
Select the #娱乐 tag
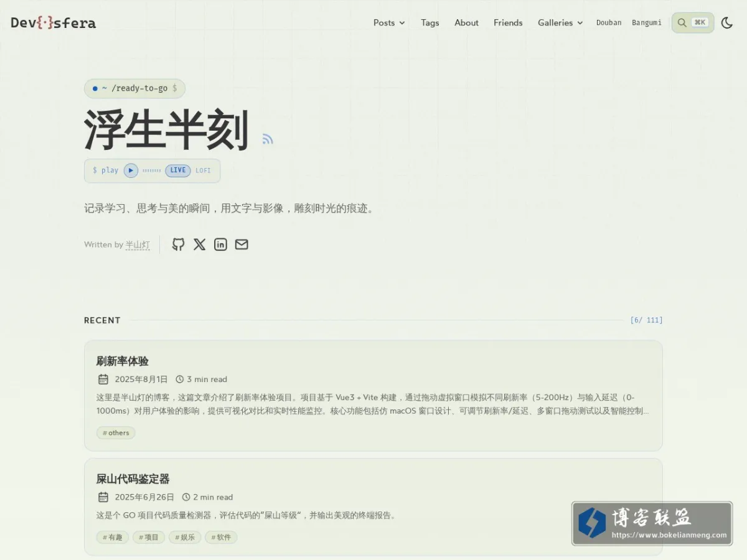tap(185, 538)
